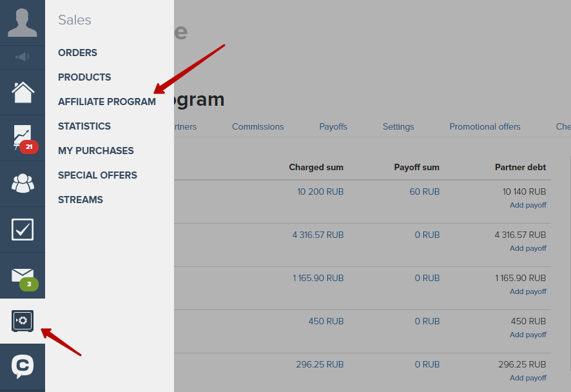571x392 pixels.
Task: Open charged sum 450 RUB
Action: click(326, 321)
